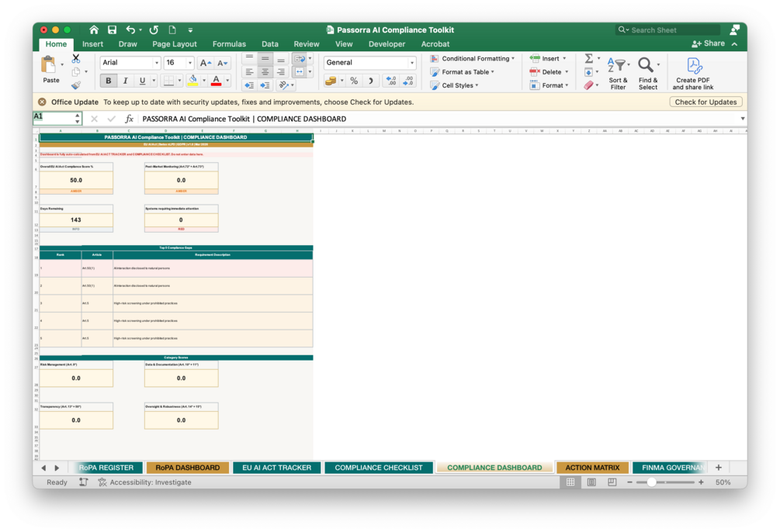The height and width of the screenshot is (532, 780).
Task: Click Create PDF and share link
Action: coord(693,73)
